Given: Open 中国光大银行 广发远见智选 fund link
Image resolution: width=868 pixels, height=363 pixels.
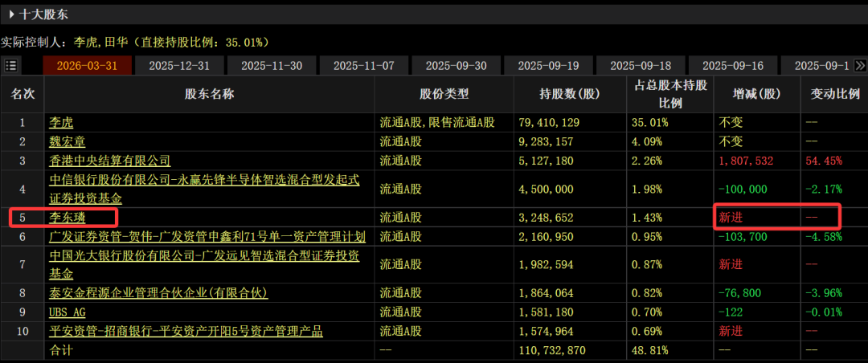Looking at the screenshot, I should (x=205, y=264).
